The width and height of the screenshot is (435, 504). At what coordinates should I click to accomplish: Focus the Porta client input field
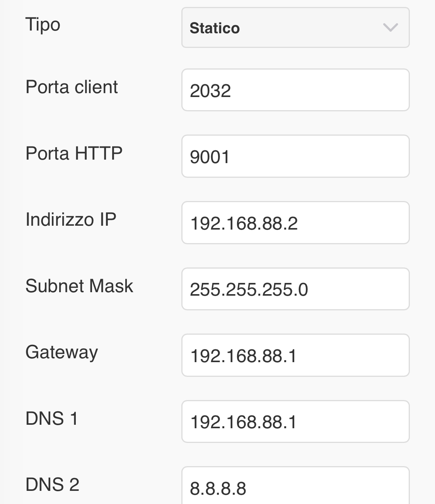[x=295, y=90]
